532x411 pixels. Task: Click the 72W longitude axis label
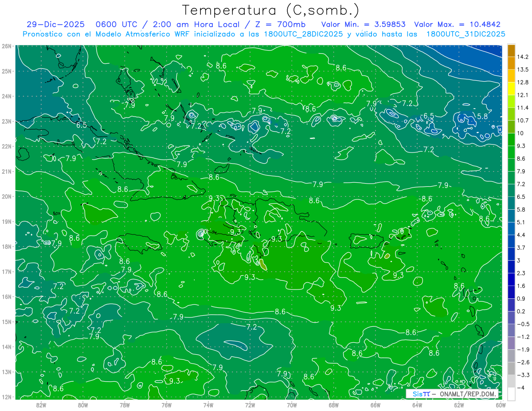click(x=250, y=405)
